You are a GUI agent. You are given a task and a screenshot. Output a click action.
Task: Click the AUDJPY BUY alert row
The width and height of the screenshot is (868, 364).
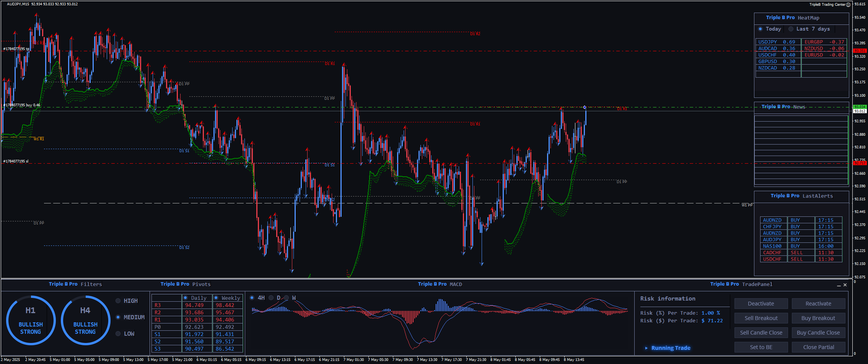[801, 240]
